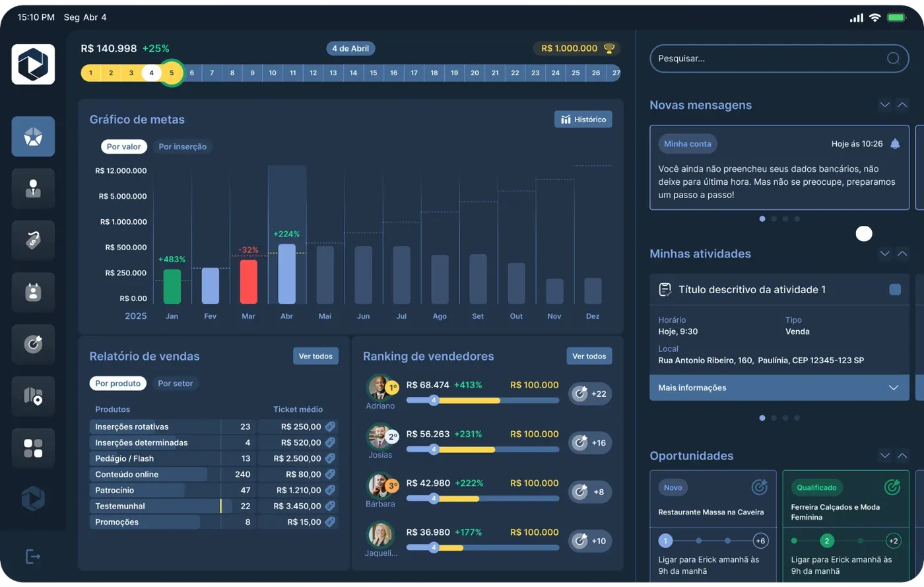Click the app logo atop the sidebar
This screenshot has width=924, height=587.
pyautogui.click(x=33, y=65)
